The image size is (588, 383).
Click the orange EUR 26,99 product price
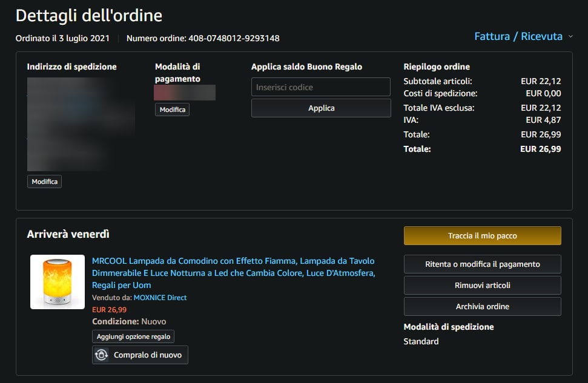point(109,310)
